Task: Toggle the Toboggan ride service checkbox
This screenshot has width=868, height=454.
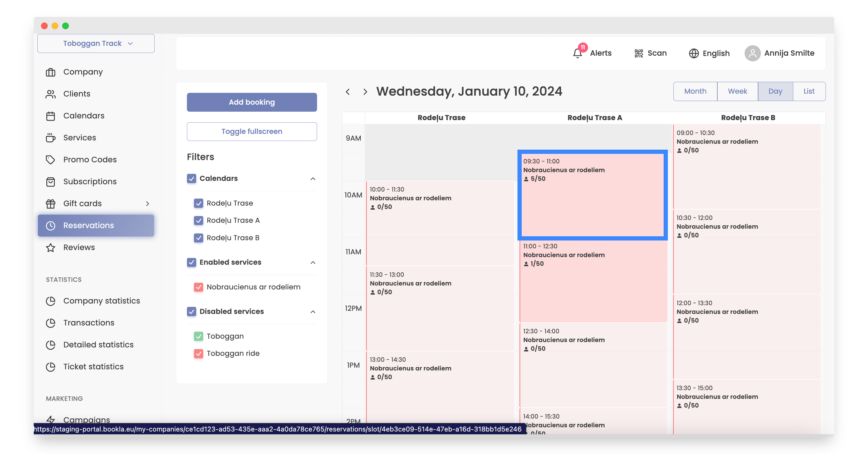Action: (x=198, y=354)
